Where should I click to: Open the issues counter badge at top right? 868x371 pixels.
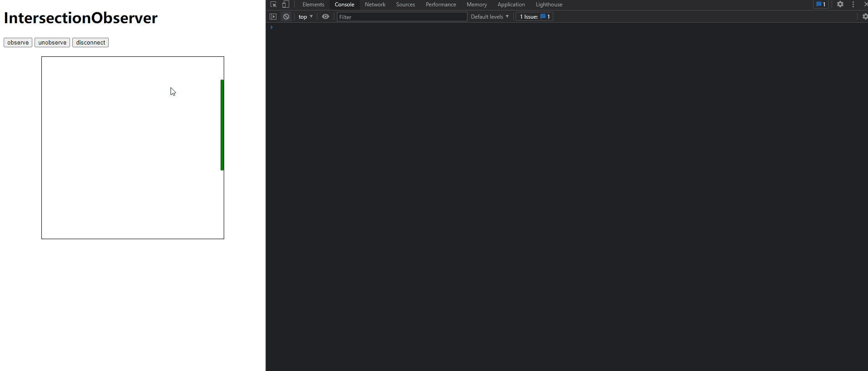pos(821,5)
